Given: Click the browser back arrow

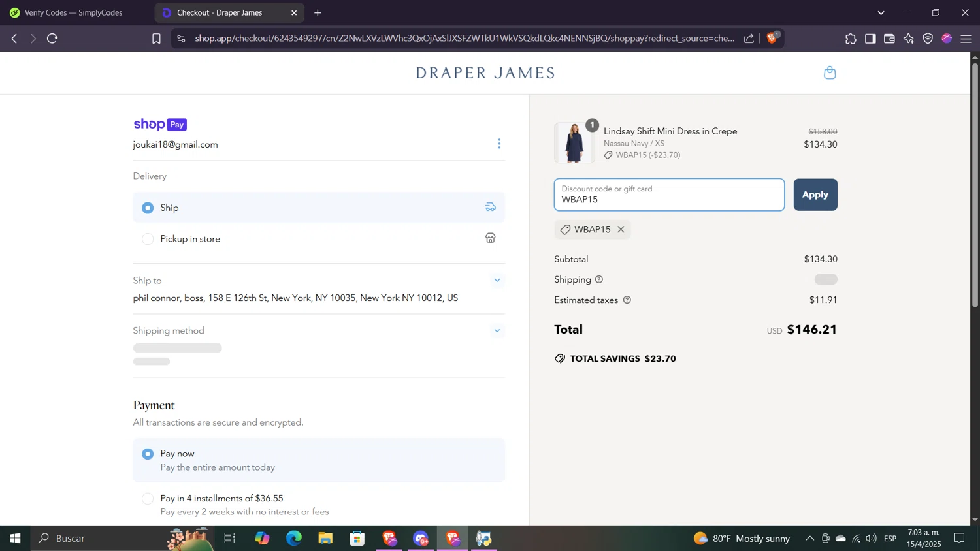Looking at the screenshot, I should click(14, 39).
